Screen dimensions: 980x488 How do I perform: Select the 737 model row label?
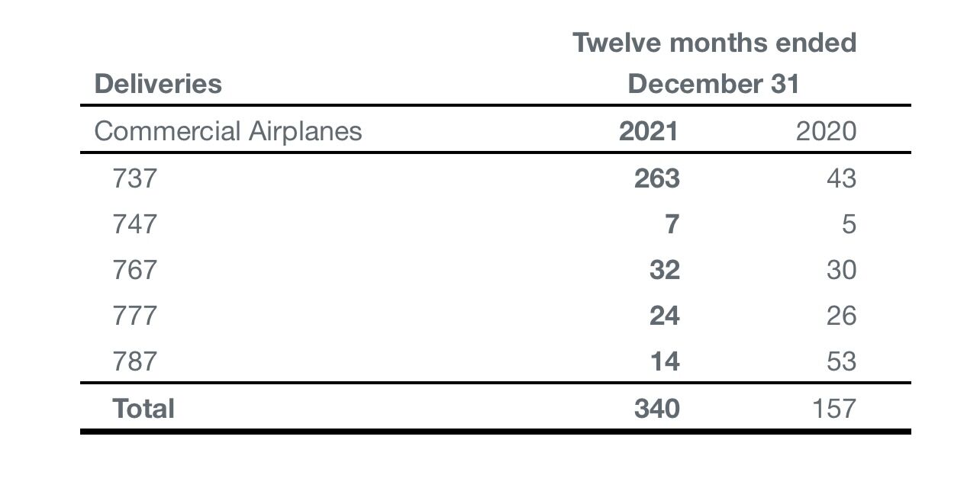tap(134, 178)
